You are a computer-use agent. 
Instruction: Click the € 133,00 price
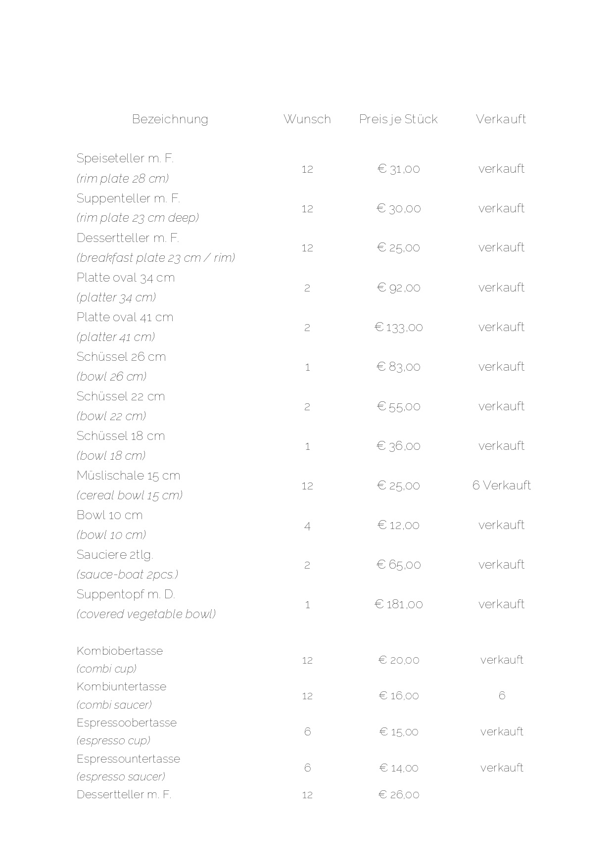[x=398, y=328]
